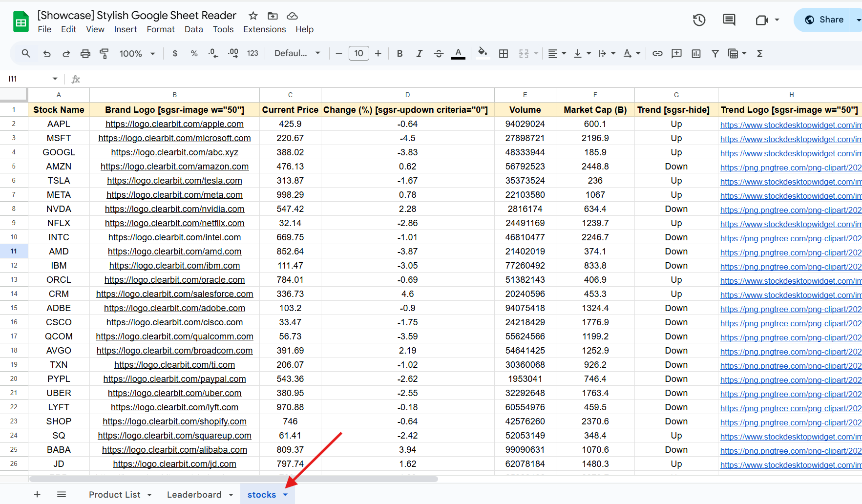Expand the name box dropdown
The height and width of the screenshot is (504, 862).
coord(55,79)
